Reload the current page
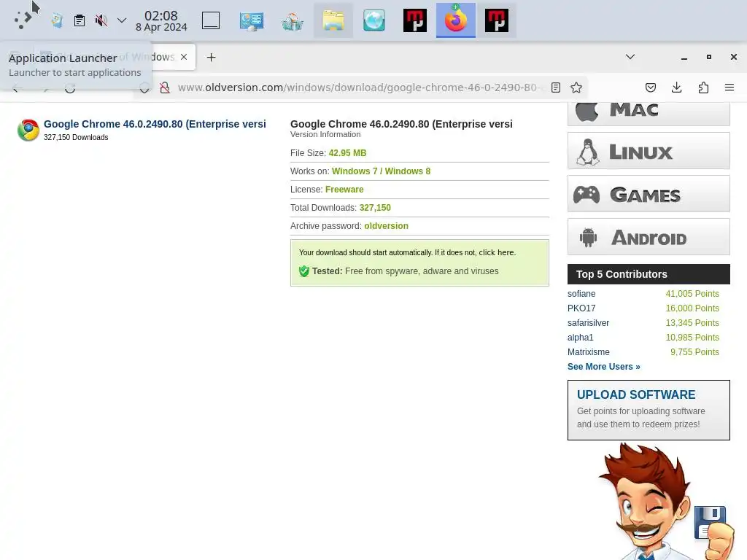The image size is (747, 560). 70,87
